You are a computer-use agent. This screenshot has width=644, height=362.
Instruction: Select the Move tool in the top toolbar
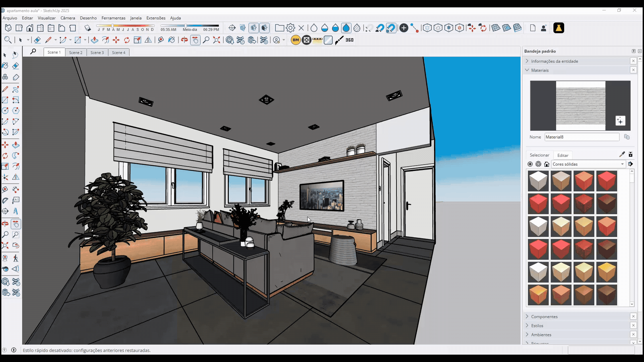click(x=116, y=40)
